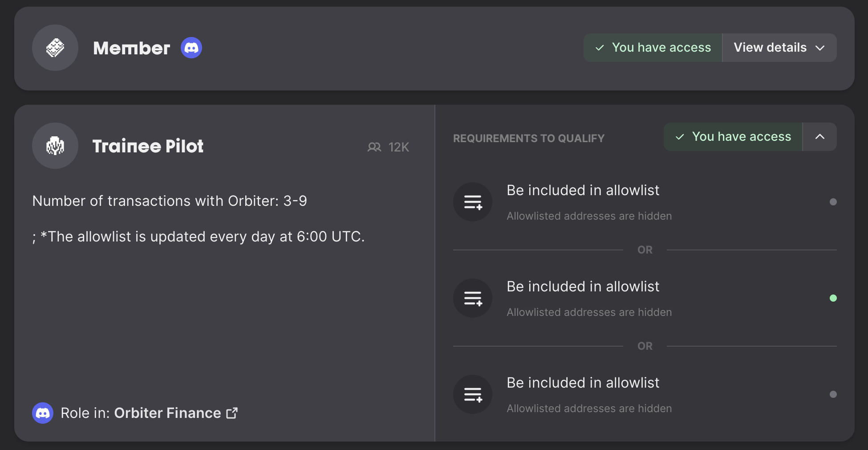Click the members count icon beside 12K
868x450 pixels.
374,147
